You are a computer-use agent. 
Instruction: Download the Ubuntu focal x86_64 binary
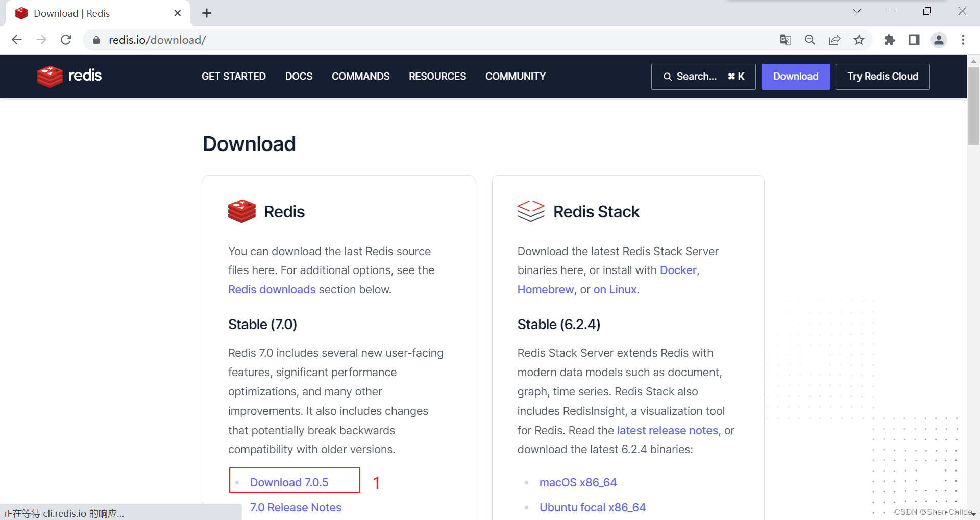click(x=592, y=507)
